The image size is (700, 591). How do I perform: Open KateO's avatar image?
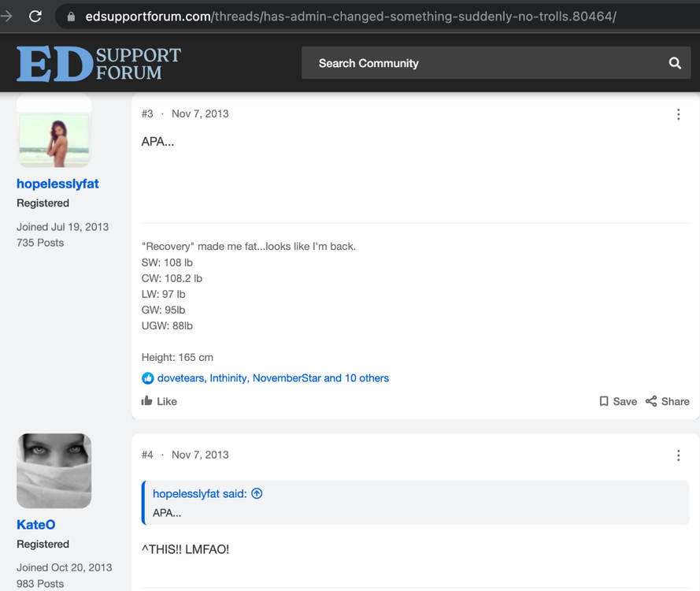point(54,471)
